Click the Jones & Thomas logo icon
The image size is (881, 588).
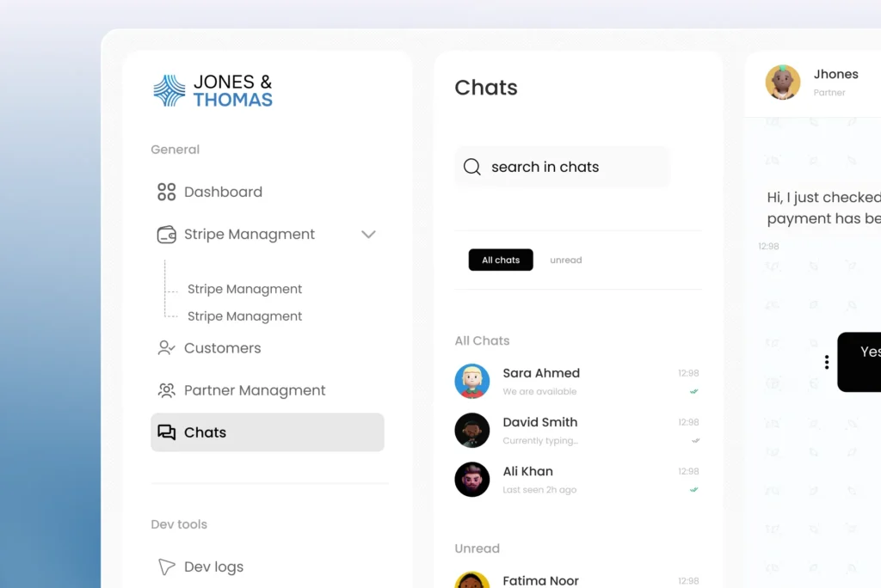[x=169, y=90]
